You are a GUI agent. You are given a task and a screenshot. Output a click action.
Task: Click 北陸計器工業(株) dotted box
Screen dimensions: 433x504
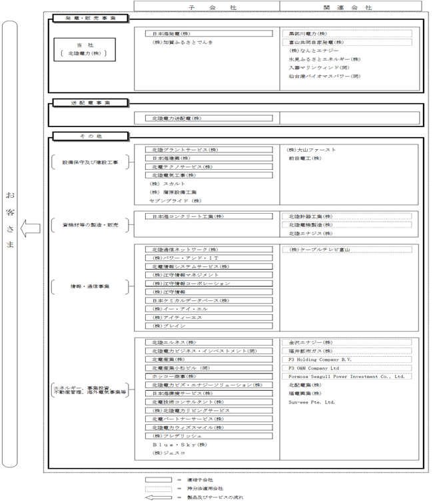tap(347, 216)
